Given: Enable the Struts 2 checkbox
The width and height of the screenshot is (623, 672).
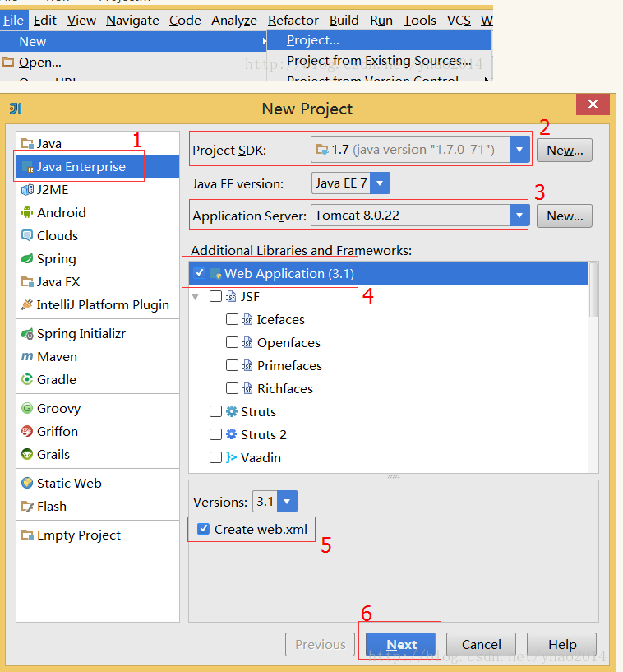Looking at the screenshot, I should coord(215,434).
